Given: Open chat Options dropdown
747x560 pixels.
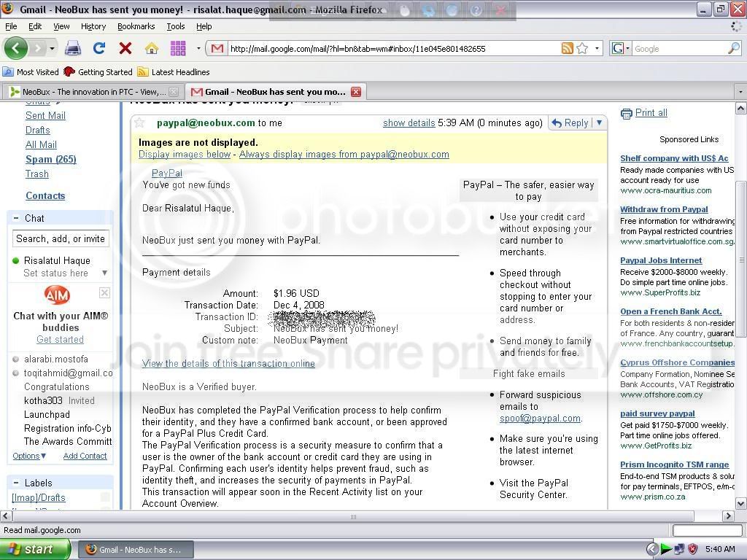Looking at the screenshot, I should pyautogui.click(x=29, y=456).
